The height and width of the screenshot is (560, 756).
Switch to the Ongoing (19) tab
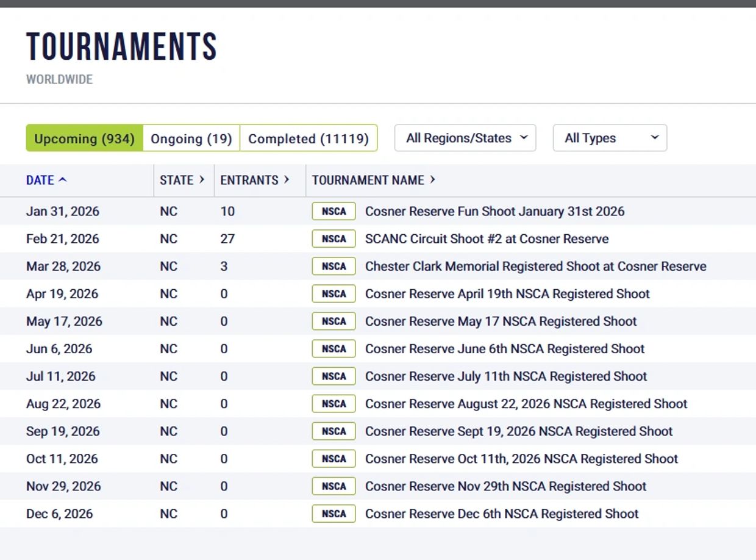[191, 138]
